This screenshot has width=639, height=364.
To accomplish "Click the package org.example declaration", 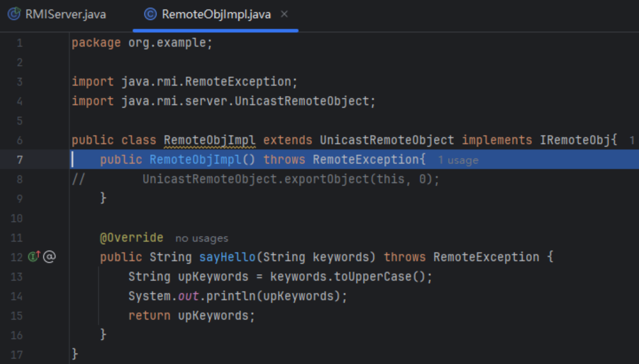I will tap(141, 43).
